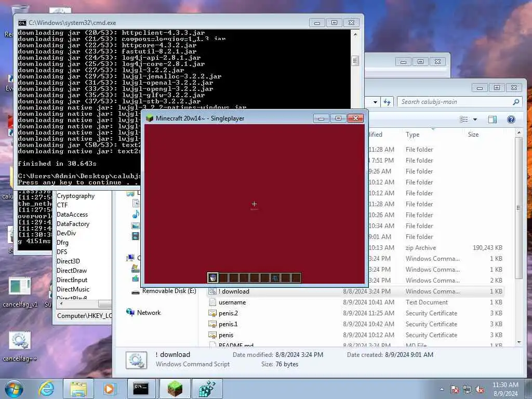
Task: Select the DirectDraw registry key
Action: 72,270
